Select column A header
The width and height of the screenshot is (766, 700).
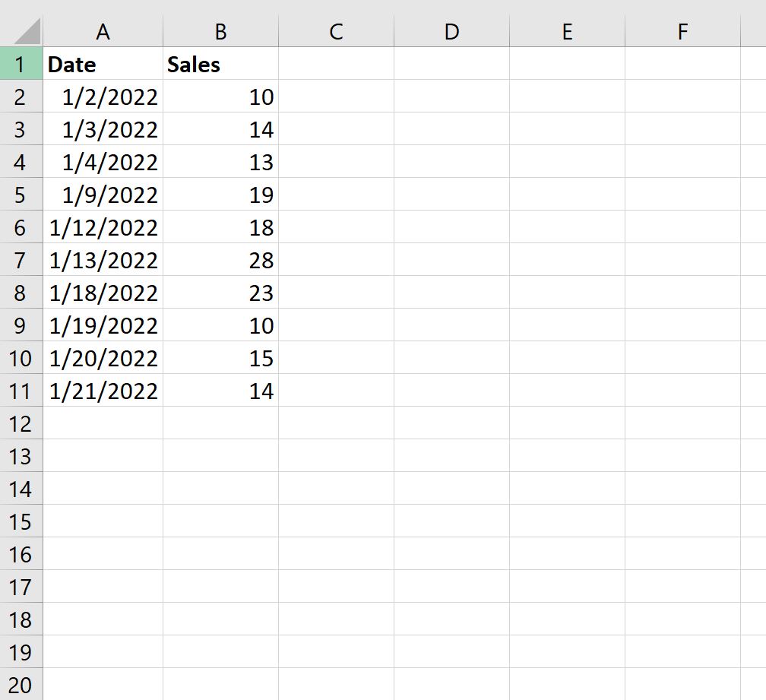[x=103, y=31]
